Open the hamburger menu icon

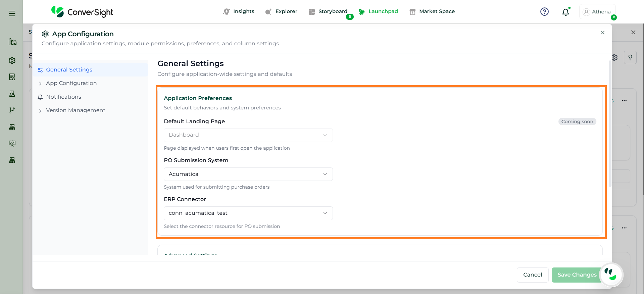12,13
